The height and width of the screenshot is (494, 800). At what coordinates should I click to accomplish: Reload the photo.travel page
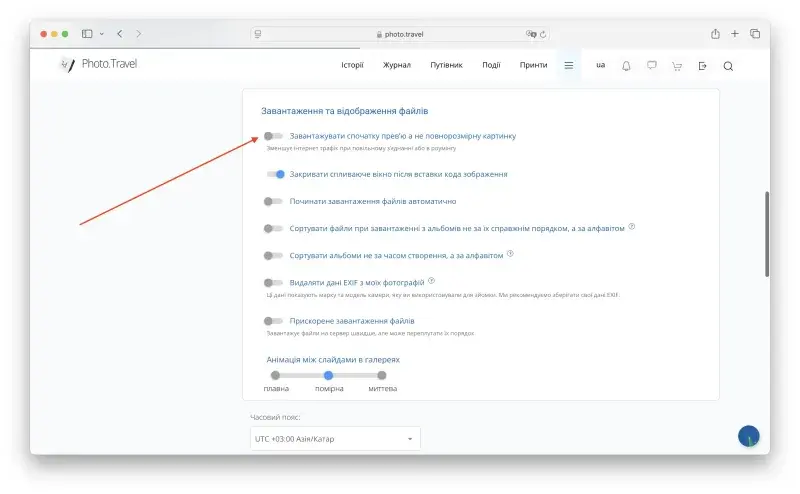(543, 34)
